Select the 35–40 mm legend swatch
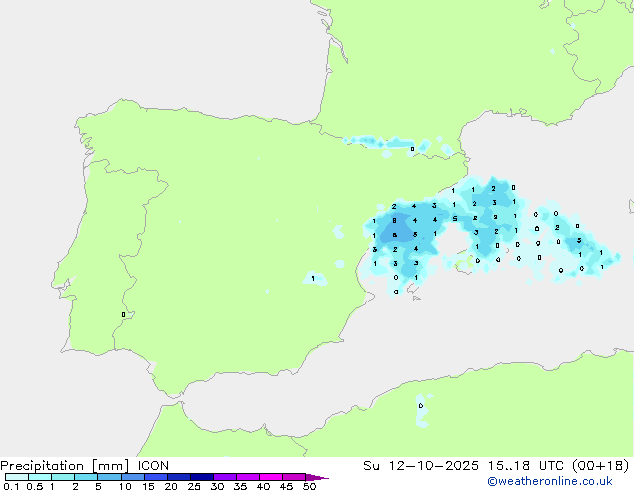Screen dimensions: 634x490 [248, 477]
